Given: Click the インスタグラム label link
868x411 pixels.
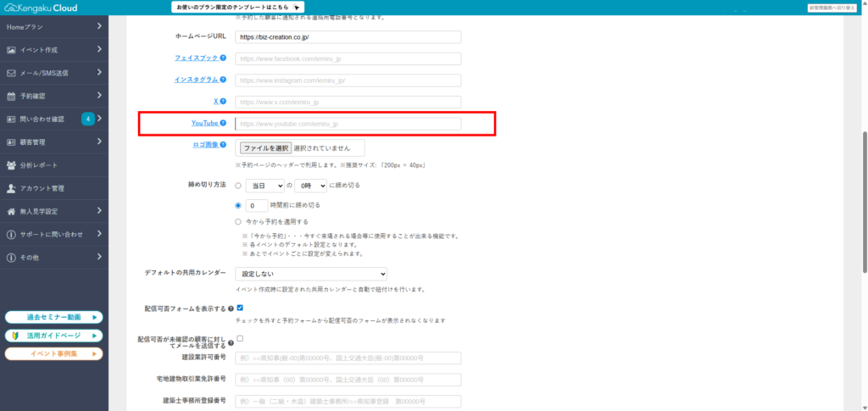Looking at the screenshot, I should (197, 80).
